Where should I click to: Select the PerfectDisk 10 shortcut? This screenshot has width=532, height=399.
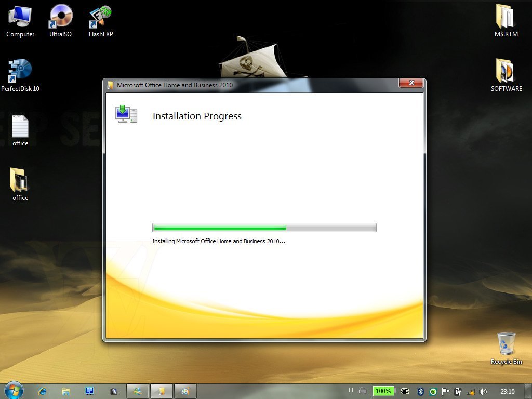click(x=20, y=75)
